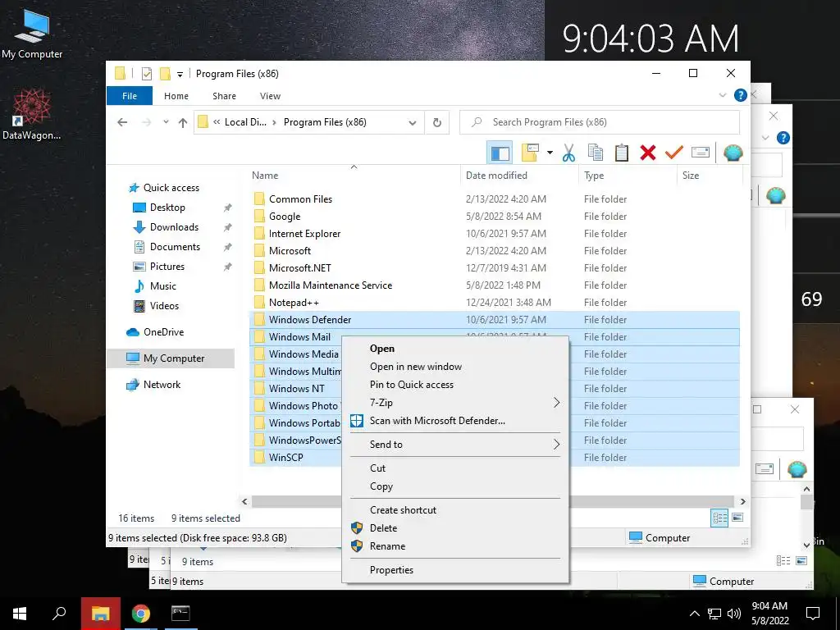Click the search Program Files (x86) box

600,123
